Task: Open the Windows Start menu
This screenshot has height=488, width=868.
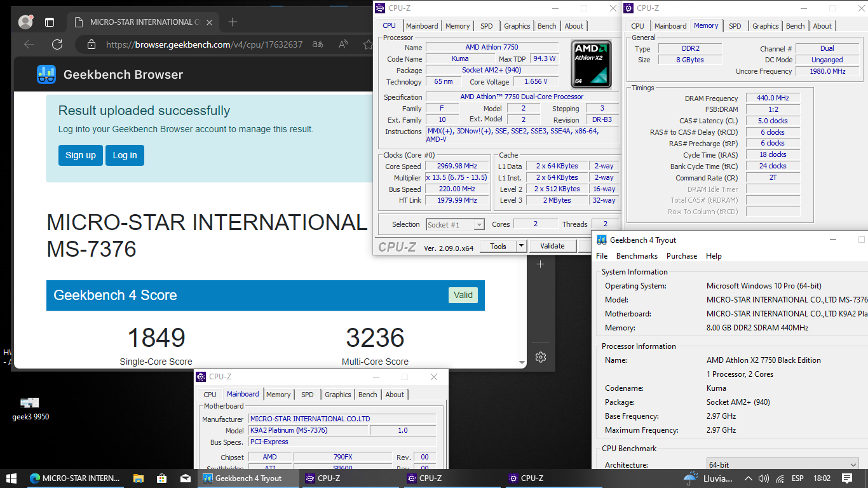Action: point(11,478)
